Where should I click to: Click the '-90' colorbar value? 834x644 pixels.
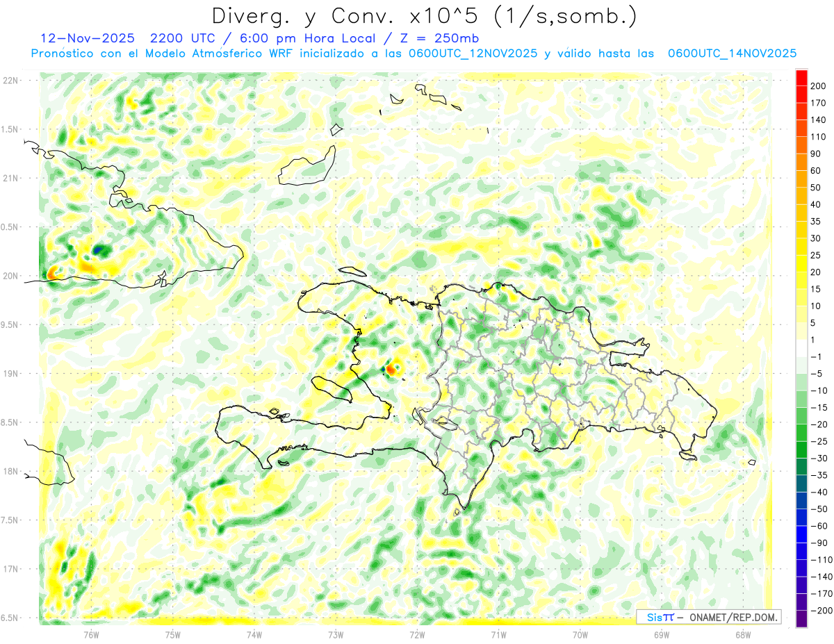(819, 543)
